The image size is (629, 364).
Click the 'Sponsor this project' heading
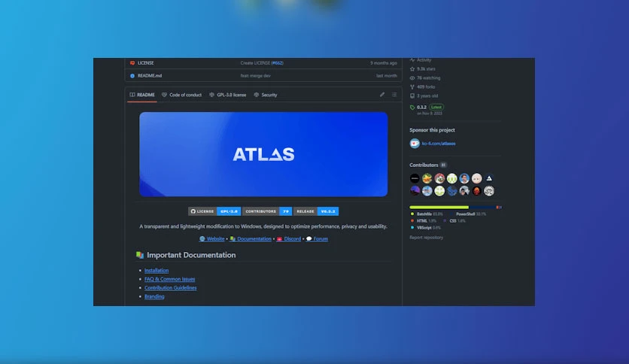[432, 130]
